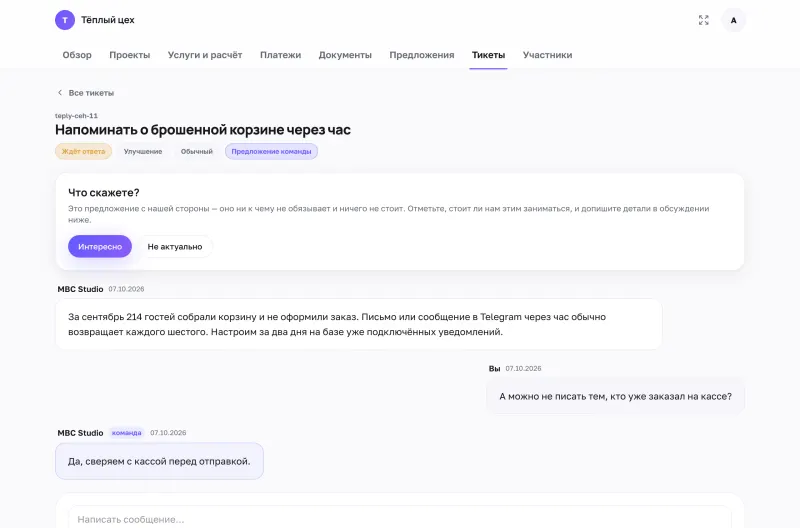800x528 pixels.
Task: Open the user avatar menu labeled A
Action: tap(733, 20)
